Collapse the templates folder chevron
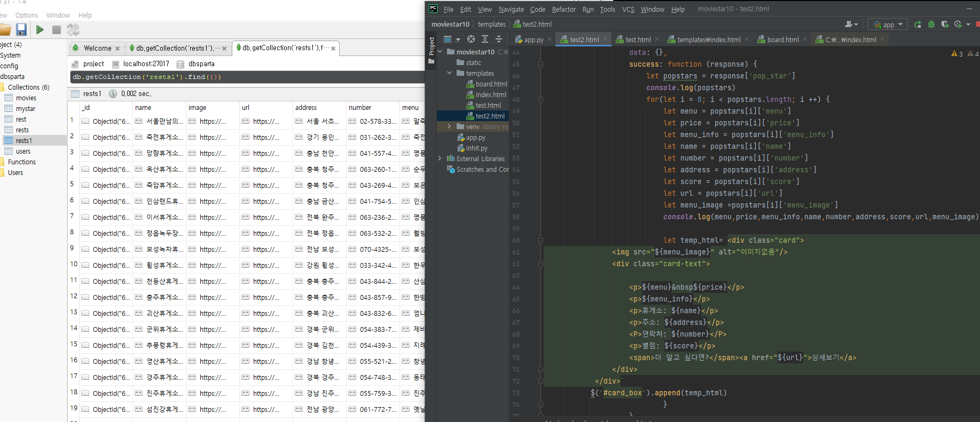This screenshot has height=422, width=980. point(449,73)
